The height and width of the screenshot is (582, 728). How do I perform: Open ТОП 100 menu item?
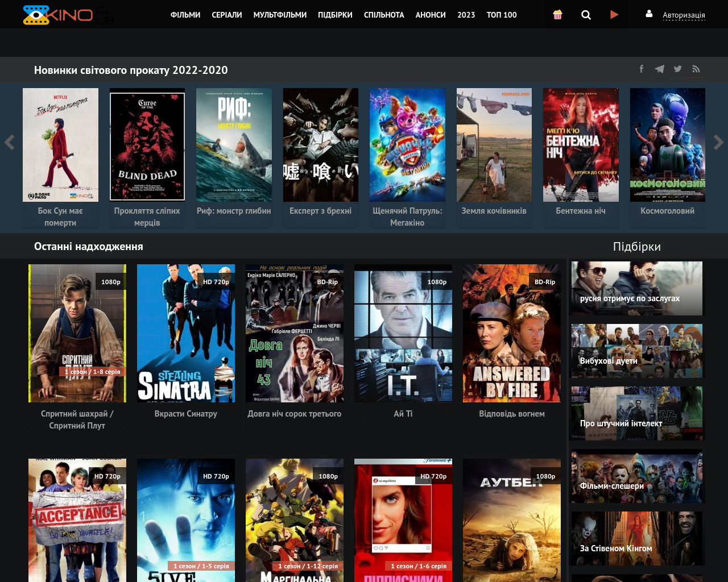(502, 15)
